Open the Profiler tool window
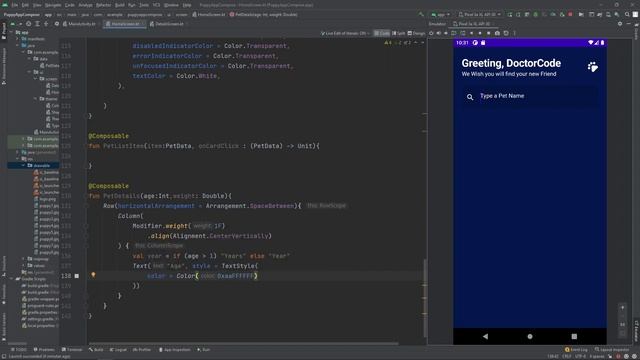The height and width of the screenshot is (360, 640). 142,349
